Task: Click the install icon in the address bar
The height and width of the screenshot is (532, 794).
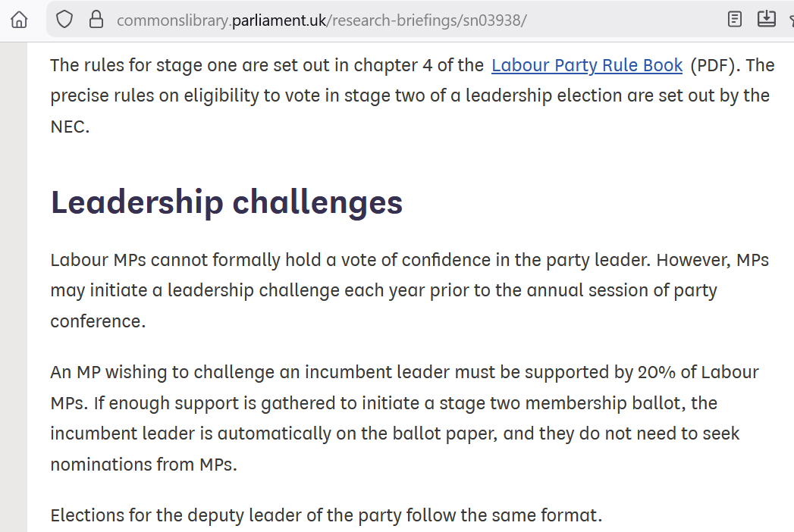Action: pyautogui.click(x=767, y=19)
